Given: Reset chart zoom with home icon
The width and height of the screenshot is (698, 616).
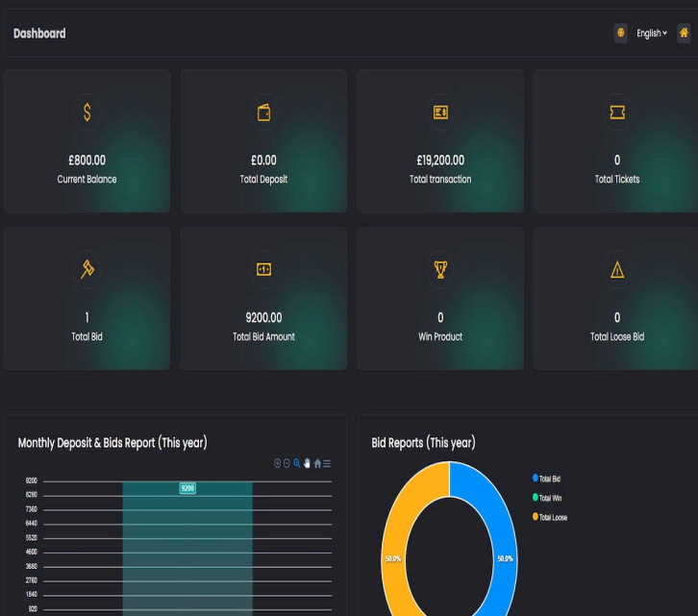Looking at the screenshot, I should [x=317, y=463].
